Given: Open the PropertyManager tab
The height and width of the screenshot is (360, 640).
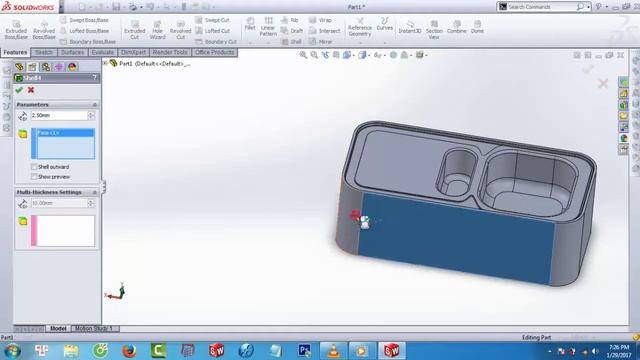Looking at the screenshot, I should tap(32, 67).
